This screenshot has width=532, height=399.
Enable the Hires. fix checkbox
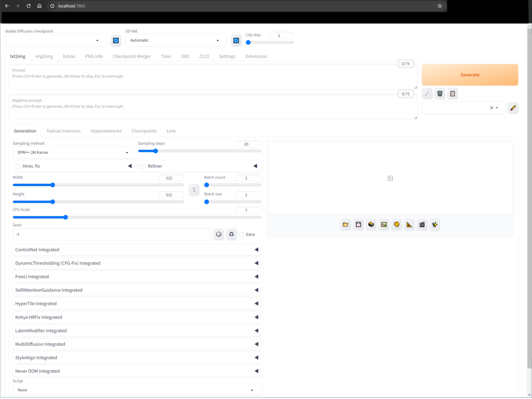coord(18,166)
